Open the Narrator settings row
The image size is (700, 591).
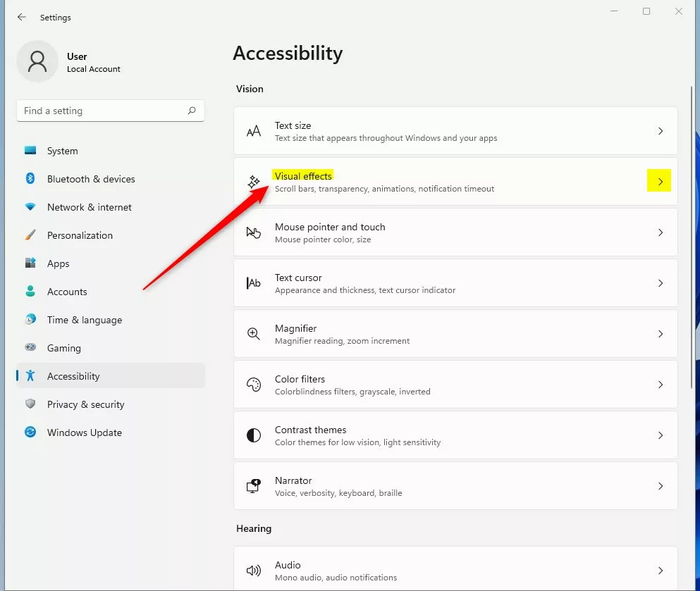click(x=455, y=486)
